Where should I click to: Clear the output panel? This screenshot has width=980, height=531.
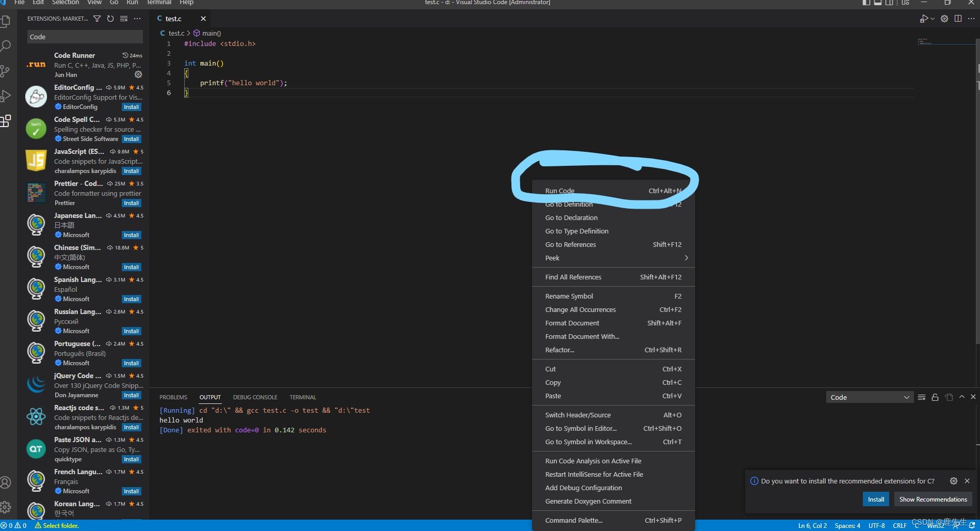[x=922, y=397]
